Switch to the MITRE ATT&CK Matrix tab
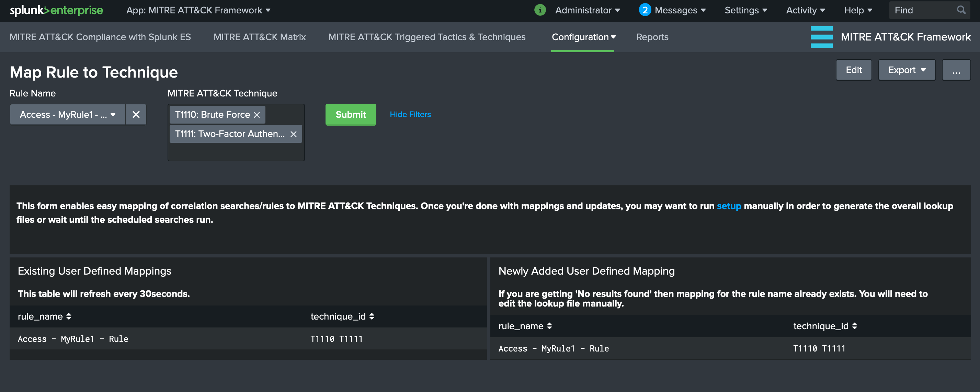 click(x=260, y=37)
